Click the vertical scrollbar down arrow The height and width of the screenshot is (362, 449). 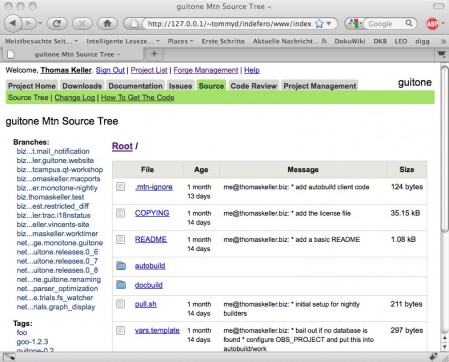445,347
